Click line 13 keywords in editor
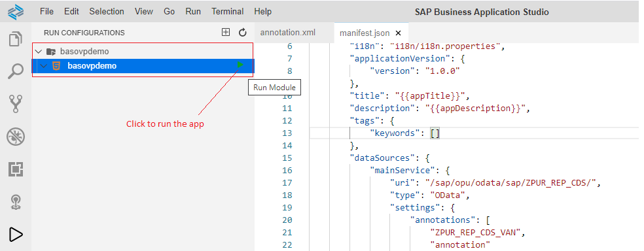644x251 pixels. tap(393, 133)
